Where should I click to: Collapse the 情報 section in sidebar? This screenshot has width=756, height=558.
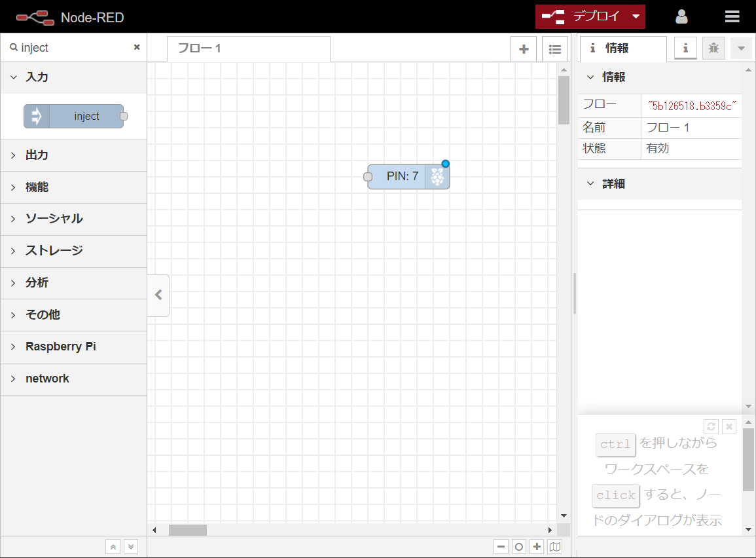[x=660, y=77]
